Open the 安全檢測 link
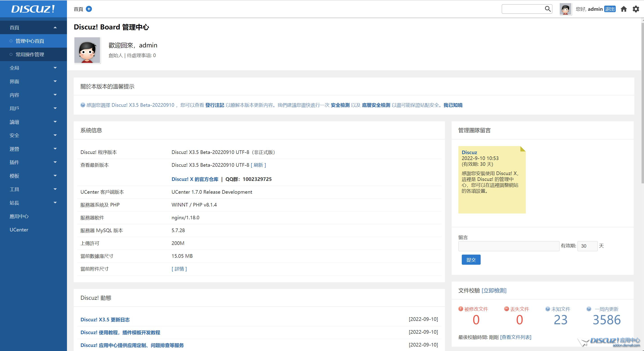This screenshot has width=644, height=351. click(340, 105)
